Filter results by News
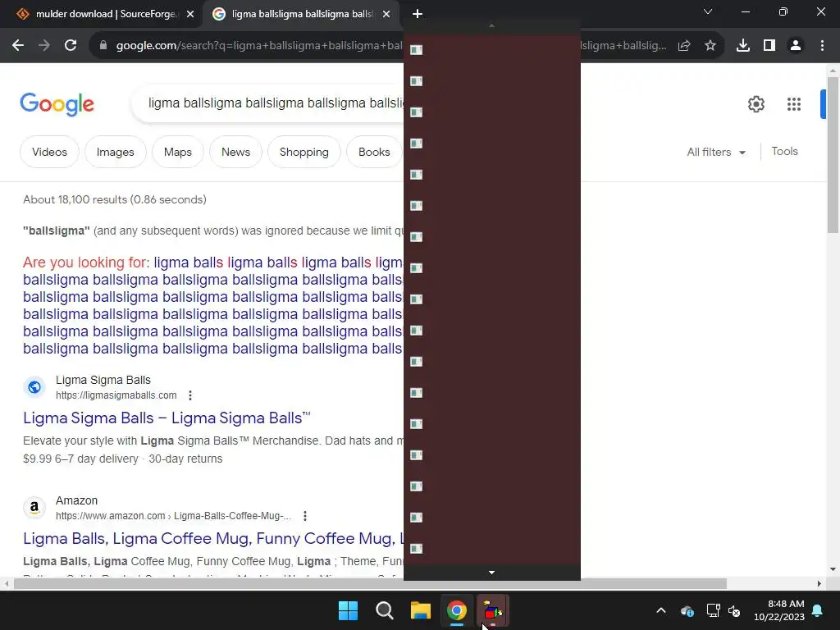 click(235, 152)
